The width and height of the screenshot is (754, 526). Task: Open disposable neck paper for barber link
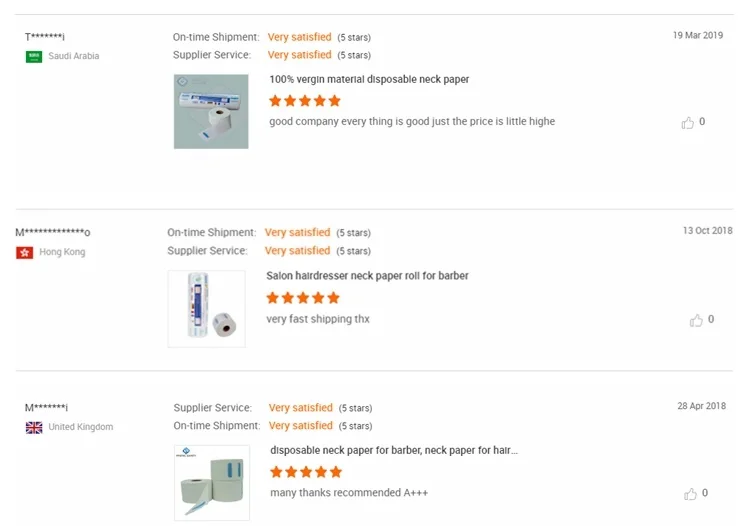coord(394,450)
